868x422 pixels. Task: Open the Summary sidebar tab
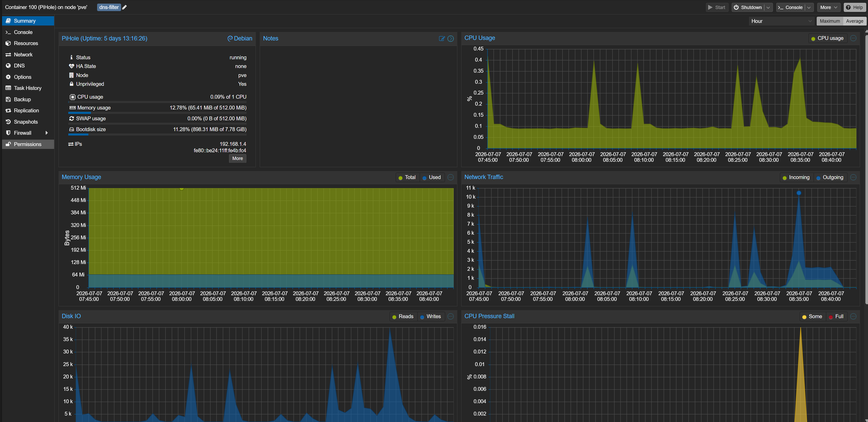28,21
